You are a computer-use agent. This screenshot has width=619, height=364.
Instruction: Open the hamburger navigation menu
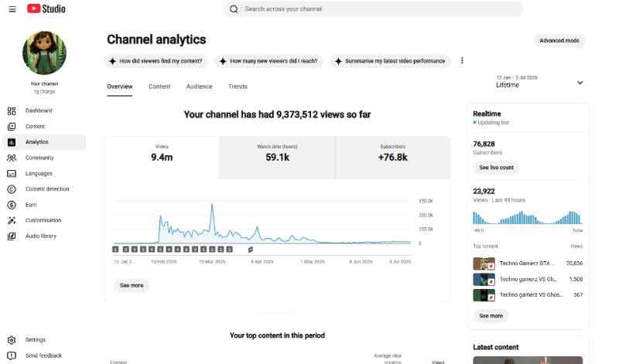[12, 9]
